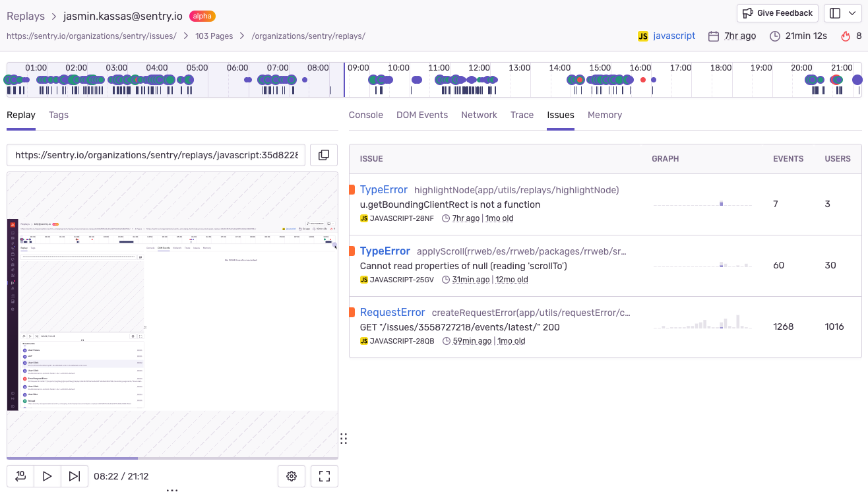Enter fullscreen mode for the replay

[324, 476]
